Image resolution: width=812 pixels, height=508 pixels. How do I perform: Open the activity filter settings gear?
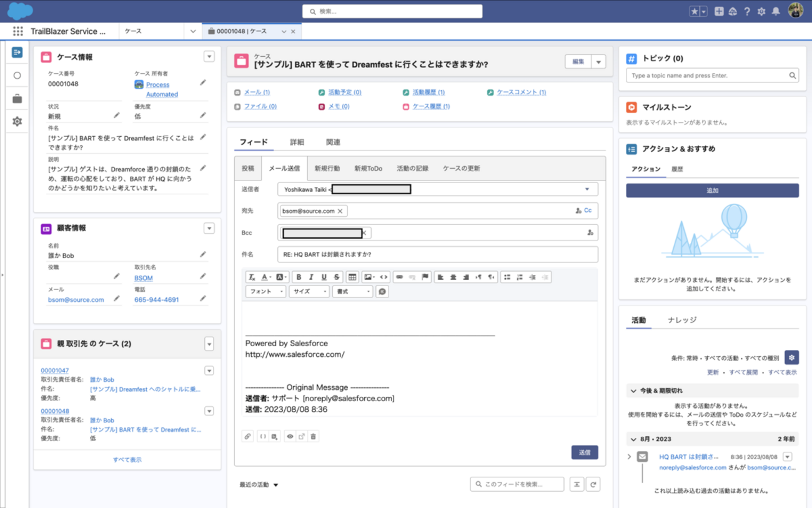791,357
